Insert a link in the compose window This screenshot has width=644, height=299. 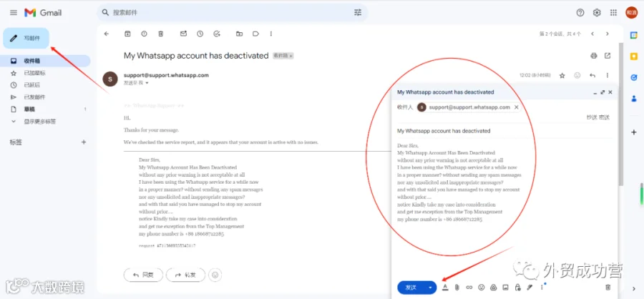[469, 288]
